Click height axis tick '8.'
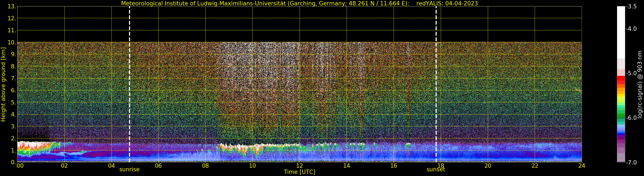Image resolution: width=644 pixels, height=176 pixels. point(13,66)
